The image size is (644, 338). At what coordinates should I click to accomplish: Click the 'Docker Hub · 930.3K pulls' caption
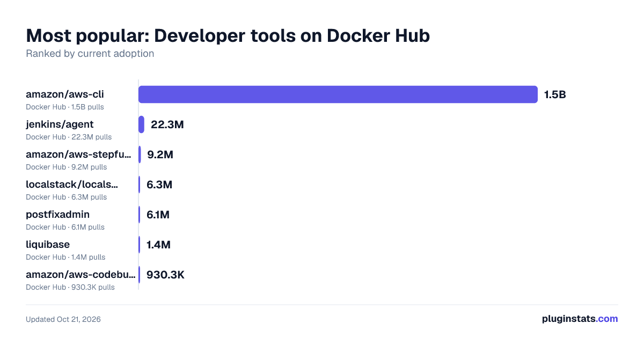[70, 287]
